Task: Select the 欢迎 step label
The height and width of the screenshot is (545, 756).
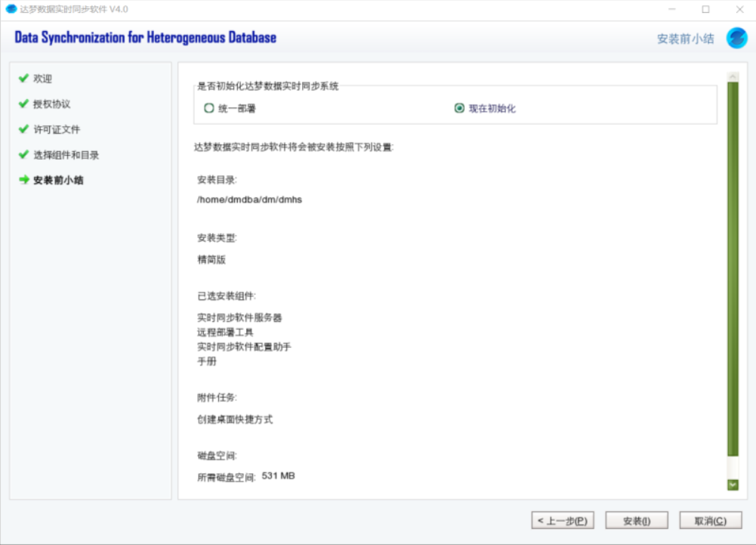Action: (x=42, y=78)
